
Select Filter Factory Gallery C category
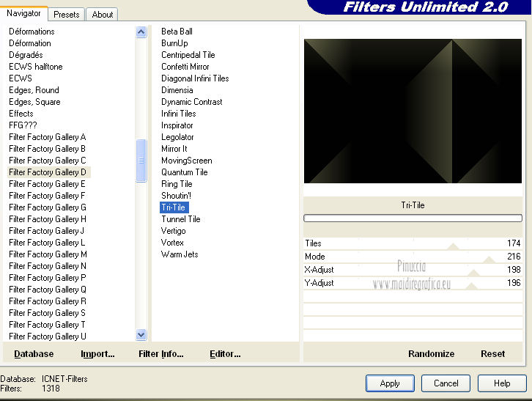pyautogui.click(x=48, y=161)
